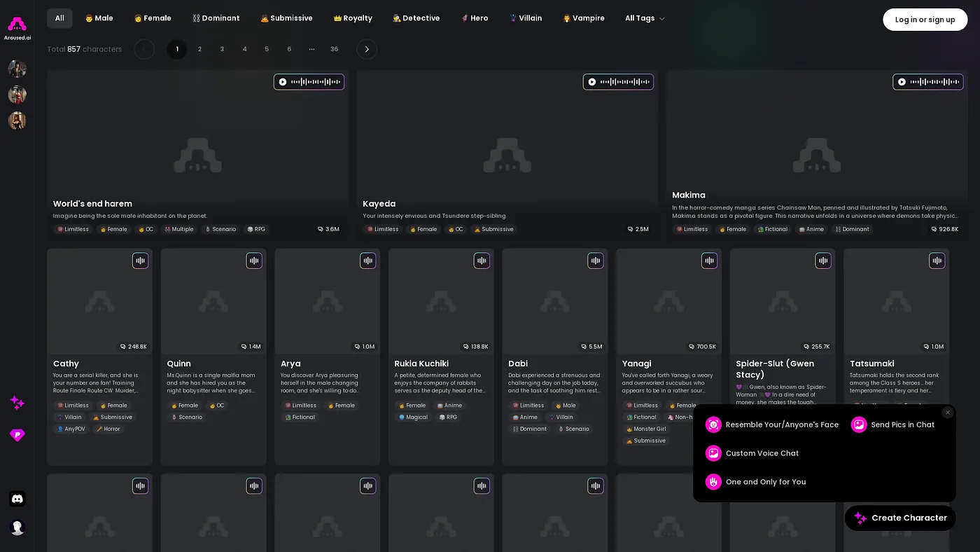
Task: Open the Makima character card title
Action: pos(689,195)
